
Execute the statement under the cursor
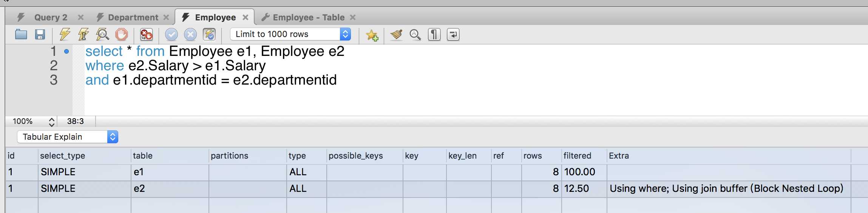tap(83, 35)
